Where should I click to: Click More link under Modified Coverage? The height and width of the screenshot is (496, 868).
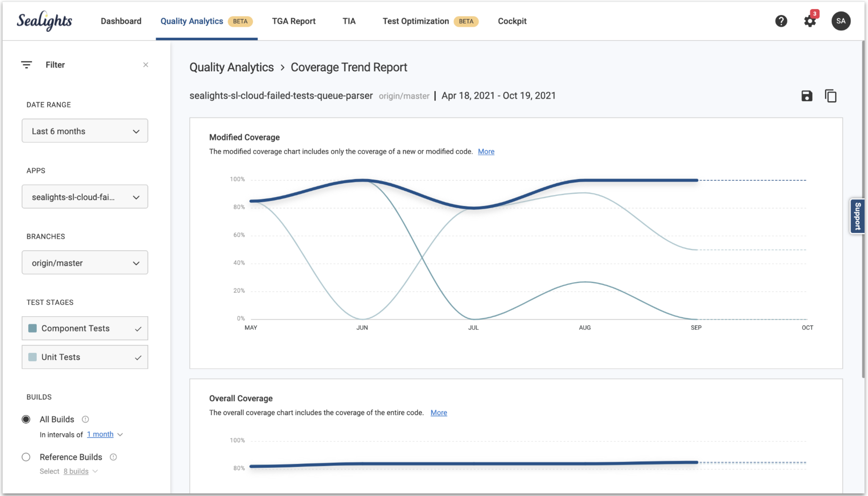coord(486,152)
